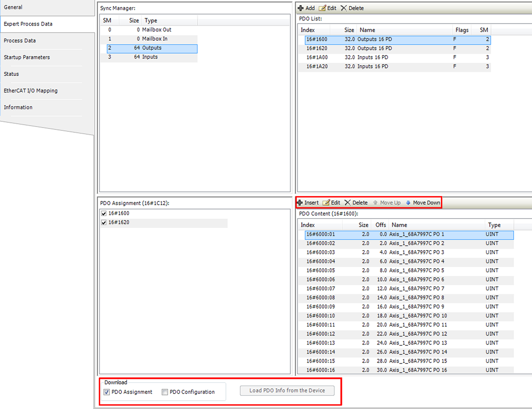Select the Inputs sync manager row
The image size is (532, 409).
[149, 57]
